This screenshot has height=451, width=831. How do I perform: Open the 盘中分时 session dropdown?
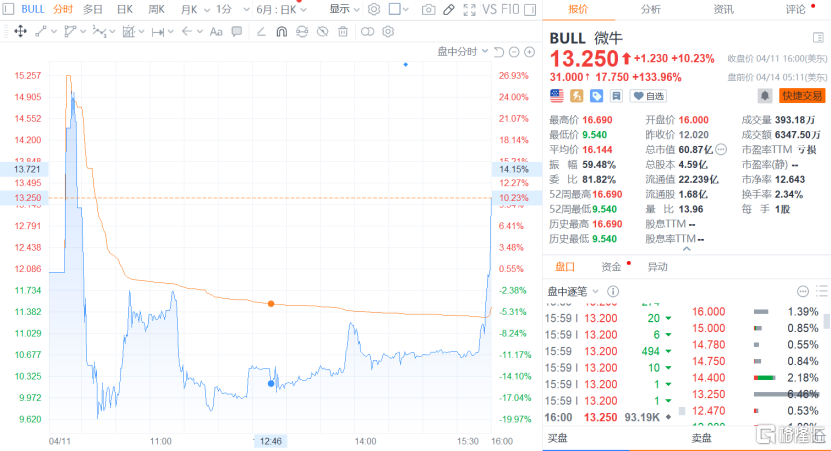point(463,51)
